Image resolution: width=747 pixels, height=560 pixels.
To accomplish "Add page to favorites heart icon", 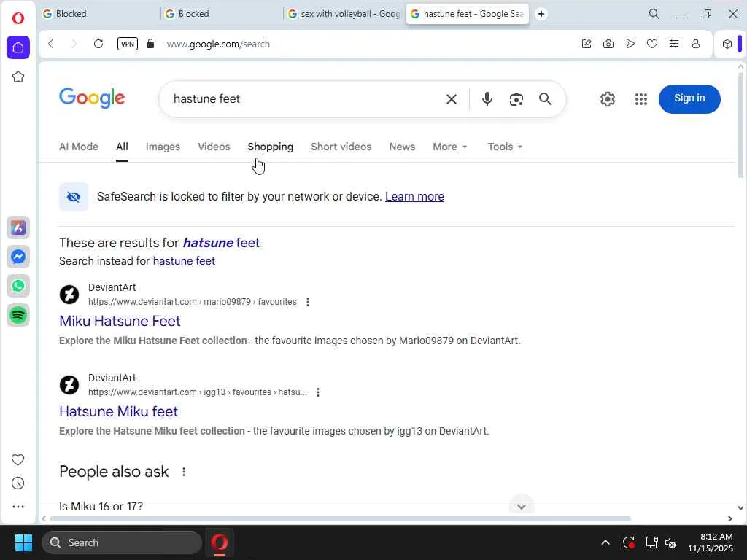I will 652,44.
